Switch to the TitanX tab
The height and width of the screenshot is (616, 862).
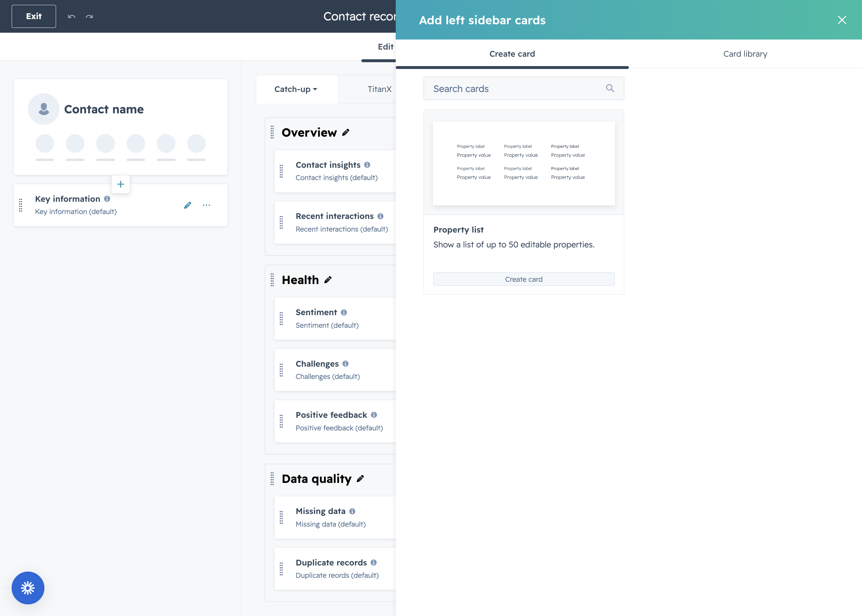click(379, 89)
